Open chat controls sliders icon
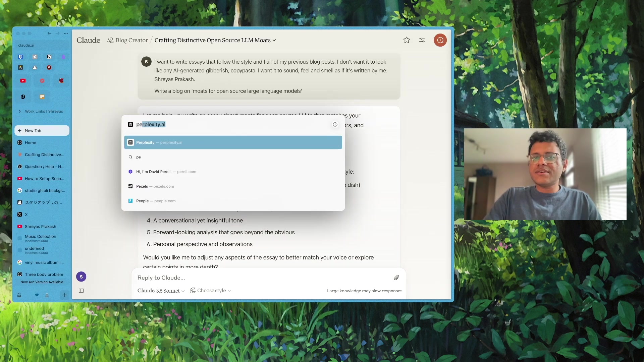The height and width of the screenshot is (362, 644). pyautogui.click(x=422, y=40)
